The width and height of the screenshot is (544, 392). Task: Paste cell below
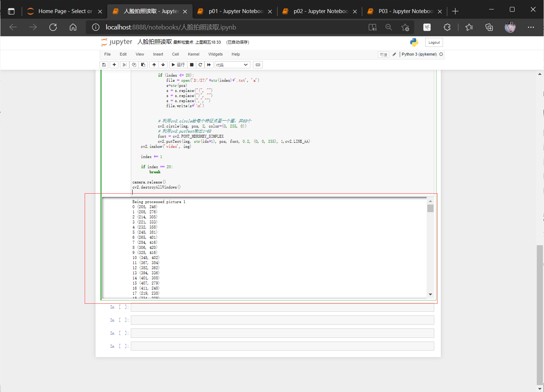[x=143, y=65]
